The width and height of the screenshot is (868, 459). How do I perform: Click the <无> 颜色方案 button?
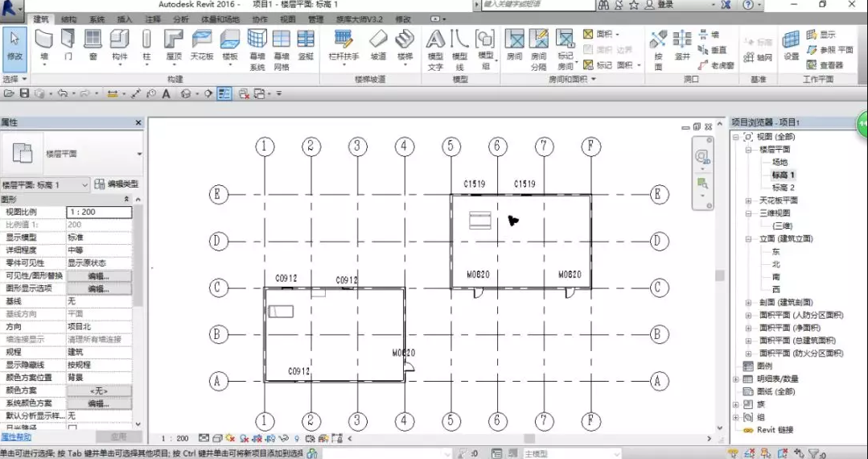[99, 391]
